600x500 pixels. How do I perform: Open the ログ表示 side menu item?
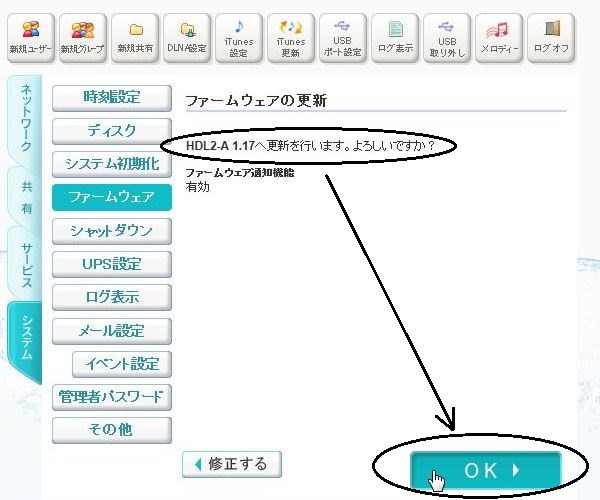point(112,297)
